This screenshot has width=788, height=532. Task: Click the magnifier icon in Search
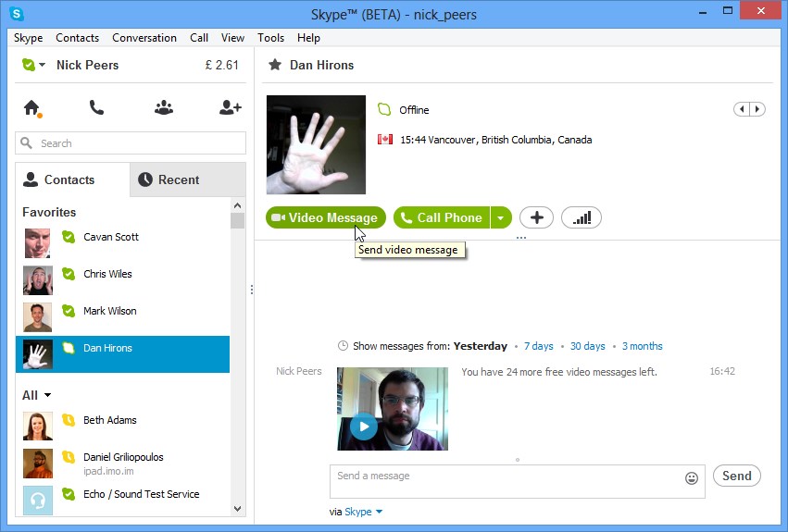pyautogui.click(x=27, y=143)
